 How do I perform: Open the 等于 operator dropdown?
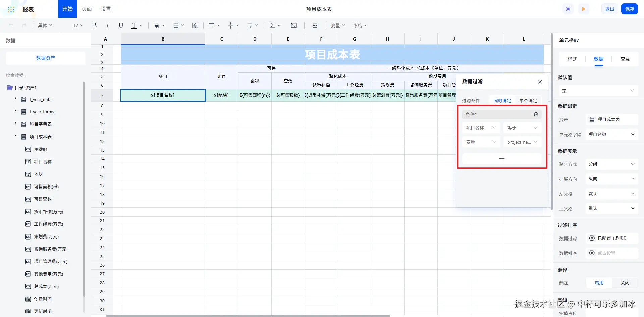522,128
